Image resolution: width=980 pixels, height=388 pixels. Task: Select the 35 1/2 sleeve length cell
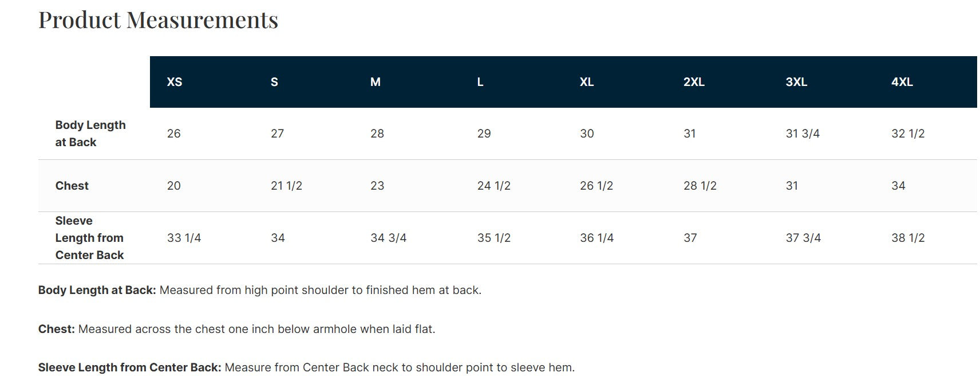click(493, 238)
